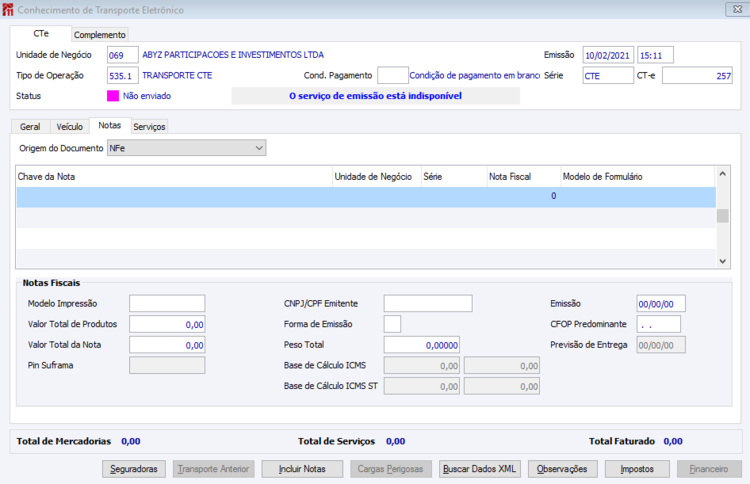Click the application logo icon in title bar
Screen dimensions: 750x484
8,10
